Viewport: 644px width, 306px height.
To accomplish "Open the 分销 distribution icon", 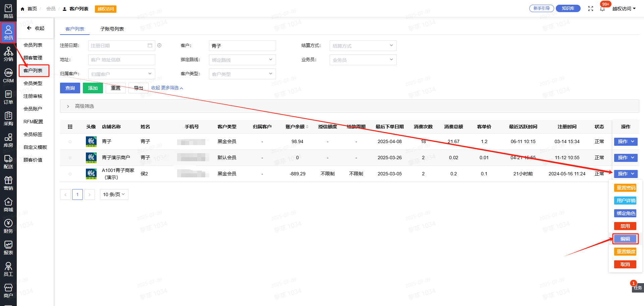I will pyautogui.click(x=8, y=54).
